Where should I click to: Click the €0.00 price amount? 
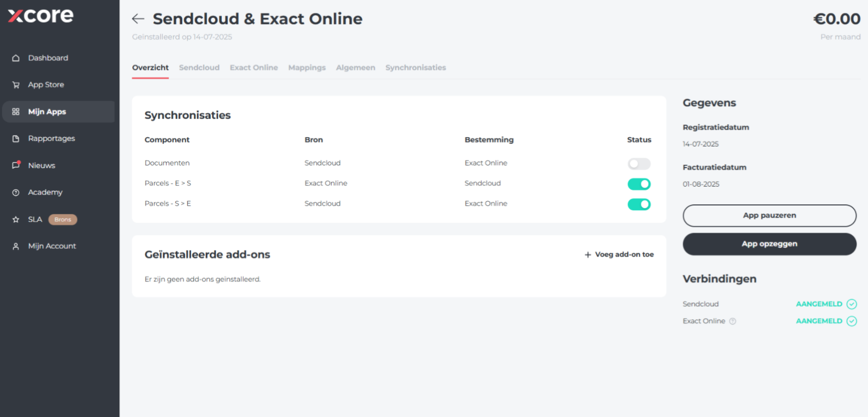(837, 19)
